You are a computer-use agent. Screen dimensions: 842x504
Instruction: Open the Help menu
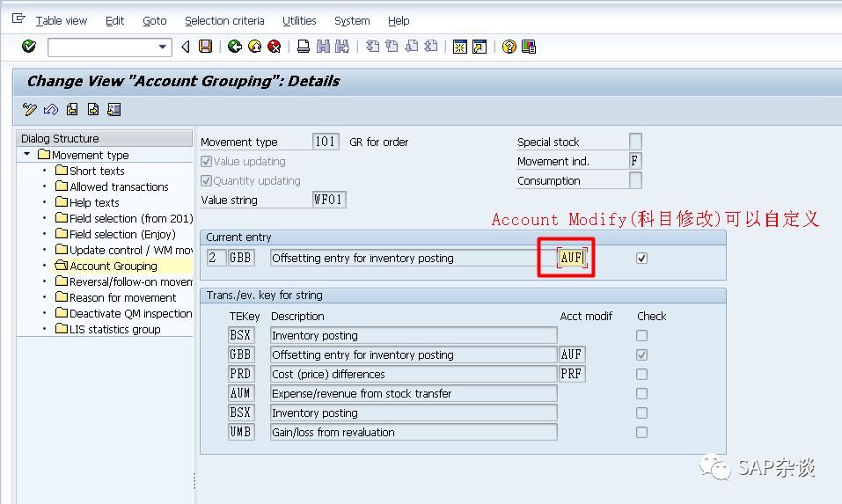[399, 21]
